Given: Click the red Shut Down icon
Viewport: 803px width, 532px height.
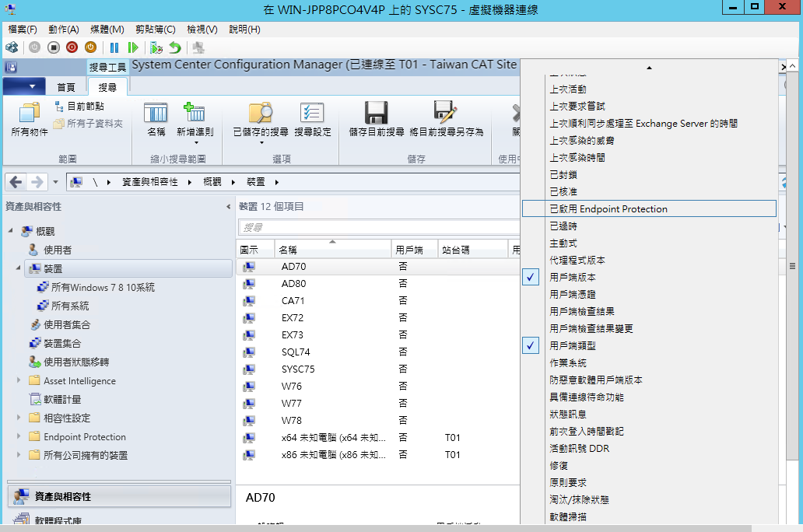Looking at the screenshot, I should pos(72,47).
